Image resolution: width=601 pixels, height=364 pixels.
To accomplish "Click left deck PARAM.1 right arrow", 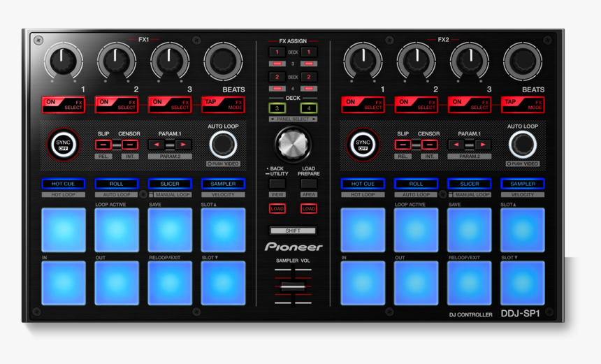I will [x=183, y=145].
